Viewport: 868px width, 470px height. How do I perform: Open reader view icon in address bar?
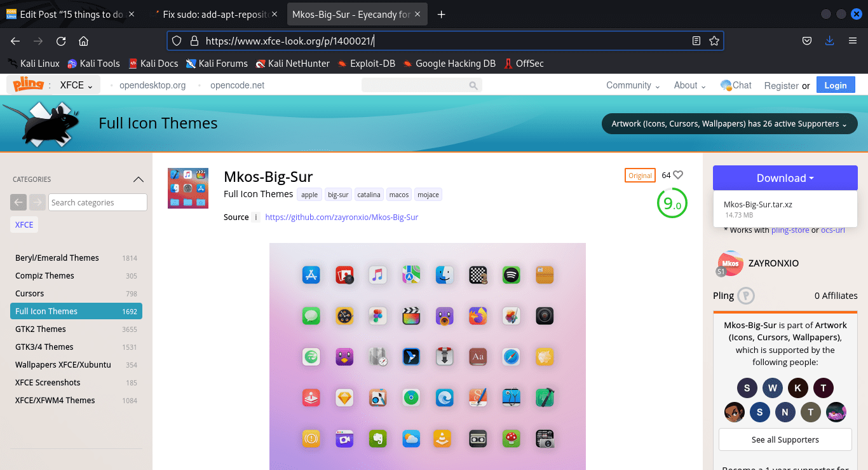coord(696,41)
